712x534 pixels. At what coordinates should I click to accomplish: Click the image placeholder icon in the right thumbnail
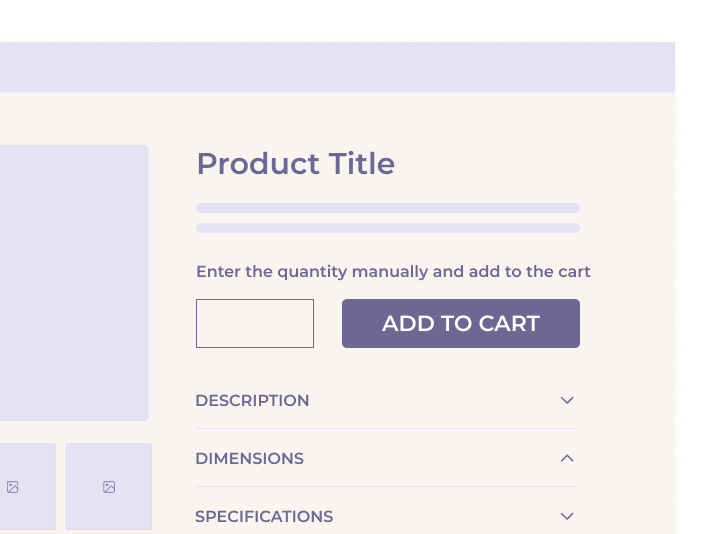click(109, 487)
